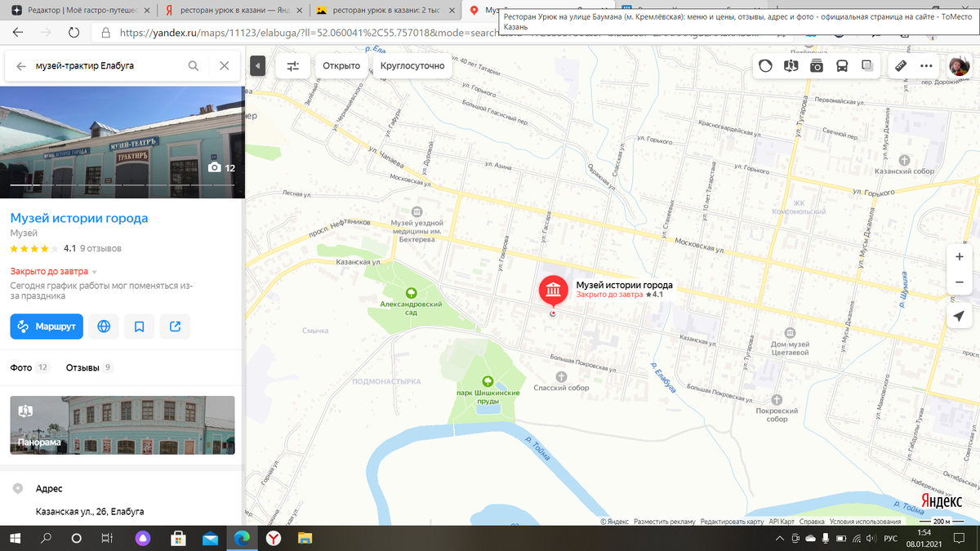Screen dimensions: 980x551
Task: Expand Закрыто до завтра working hours
Action: 54,272
